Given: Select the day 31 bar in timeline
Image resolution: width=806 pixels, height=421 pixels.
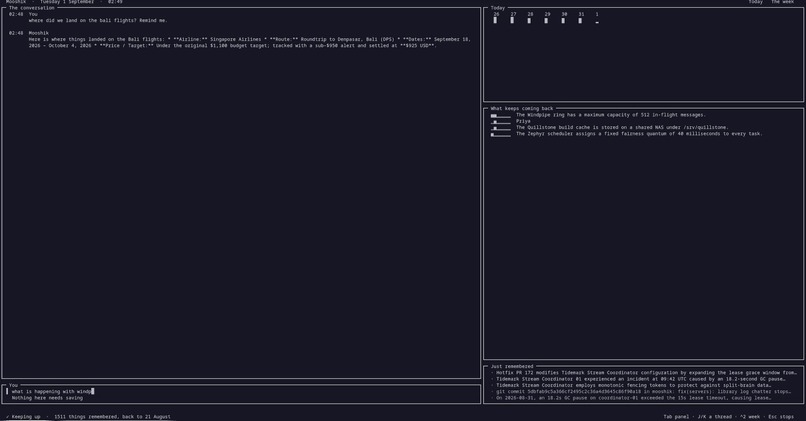Looking at the screenshot, I should [x=580, y=21].
